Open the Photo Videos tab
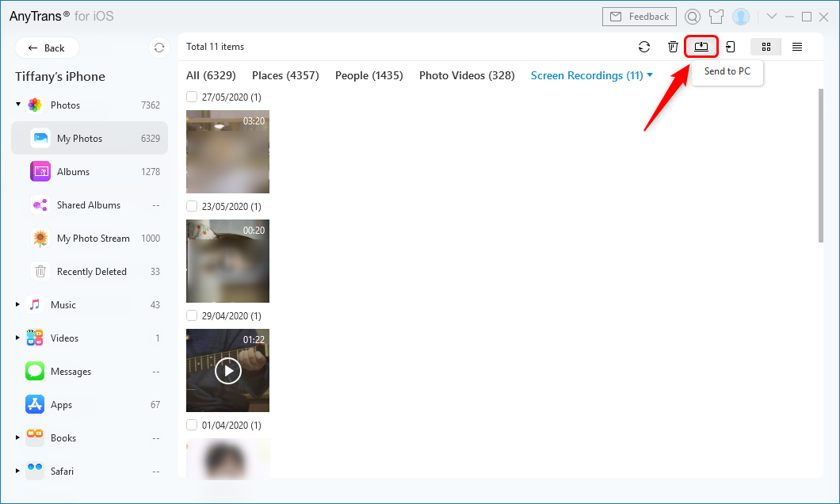 [466, 75]
